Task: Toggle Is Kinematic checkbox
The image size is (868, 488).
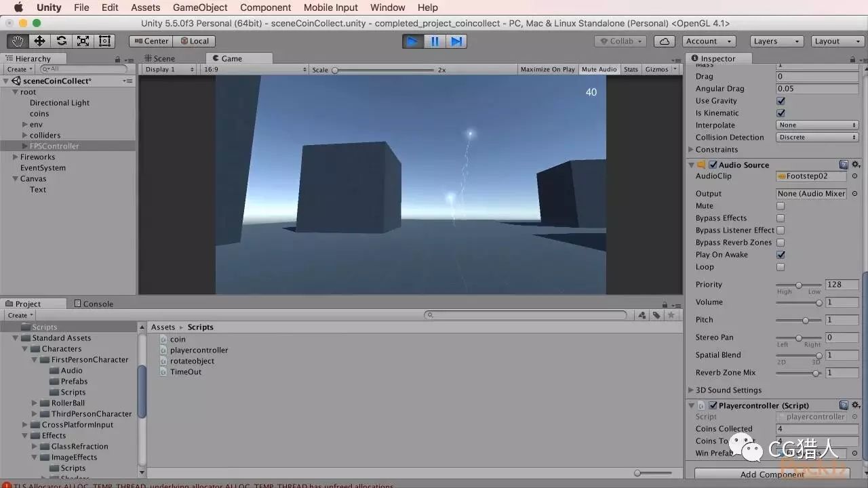Action: pyautogui.click(x=781, y=113)
